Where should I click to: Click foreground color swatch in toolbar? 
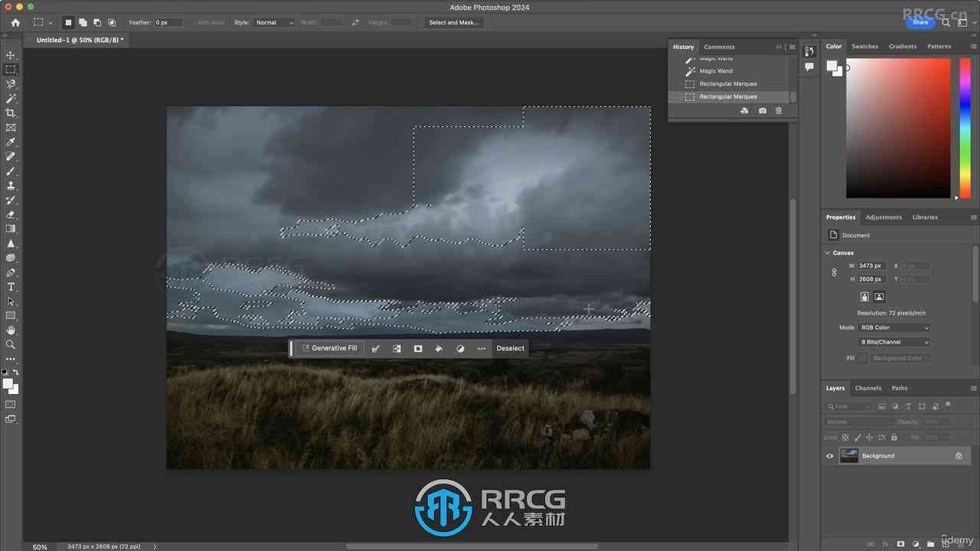8,384
